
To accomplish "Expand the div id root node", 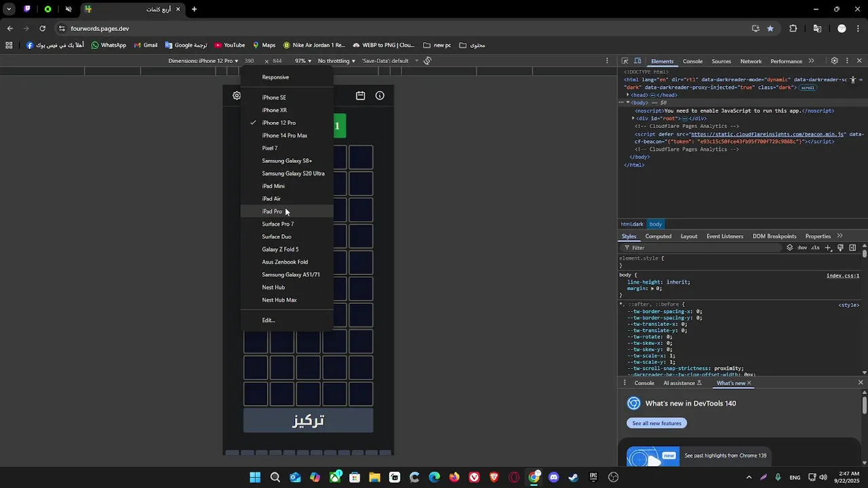I will (x=633, y=119).
